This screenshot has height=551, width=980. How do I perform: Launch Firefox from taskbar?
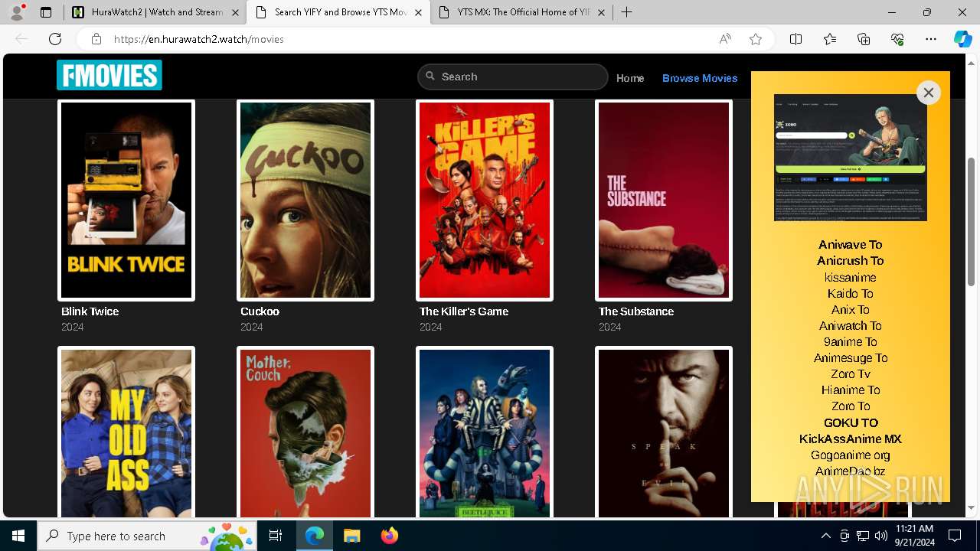click(x=389, y=536)
